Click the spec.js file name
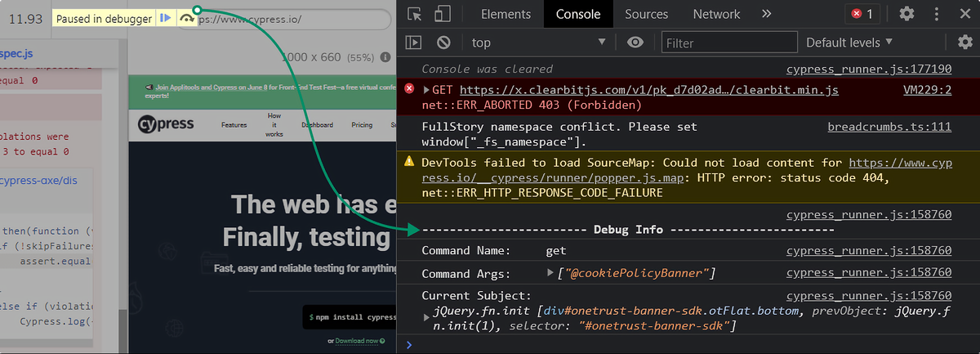Viewport: 980px width, 354px height. coord(16,54)
